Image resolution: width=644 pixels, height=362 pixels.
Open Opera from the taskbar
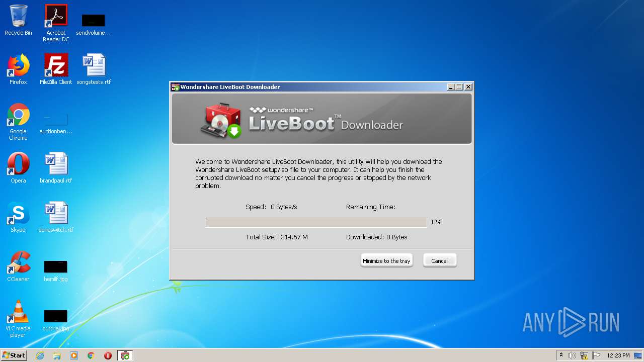(108, 355)
